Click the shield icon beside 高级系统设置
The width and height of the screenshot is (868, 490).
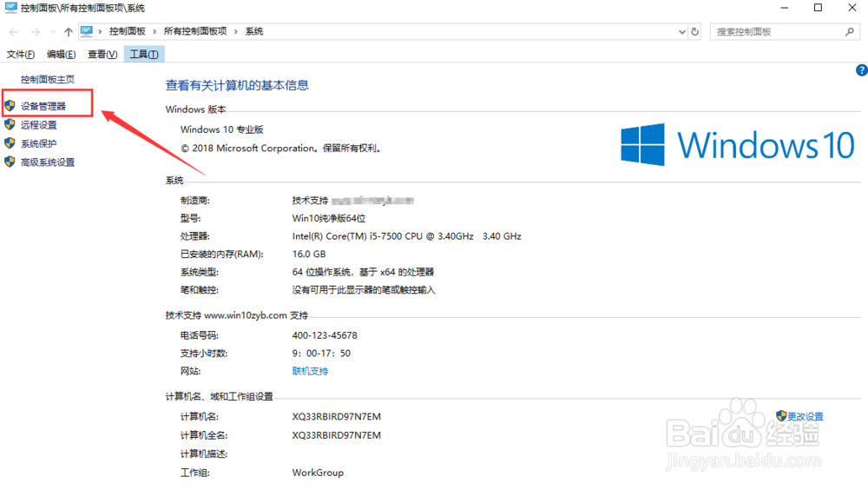coord(10,162)
